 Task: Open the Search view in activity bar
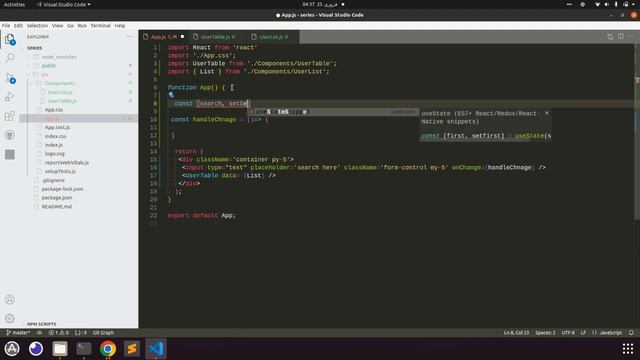[10, 58]
